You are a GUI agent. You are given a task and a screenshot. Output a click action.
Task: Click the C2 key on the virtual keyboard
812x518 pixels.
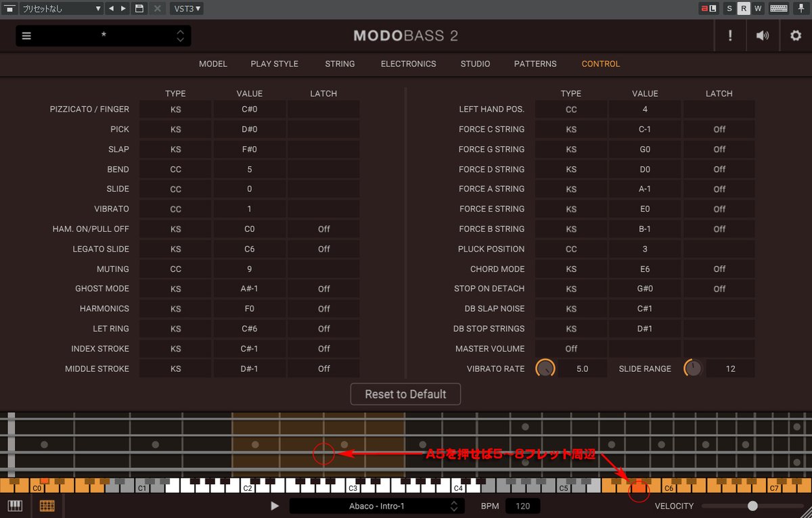246,488
